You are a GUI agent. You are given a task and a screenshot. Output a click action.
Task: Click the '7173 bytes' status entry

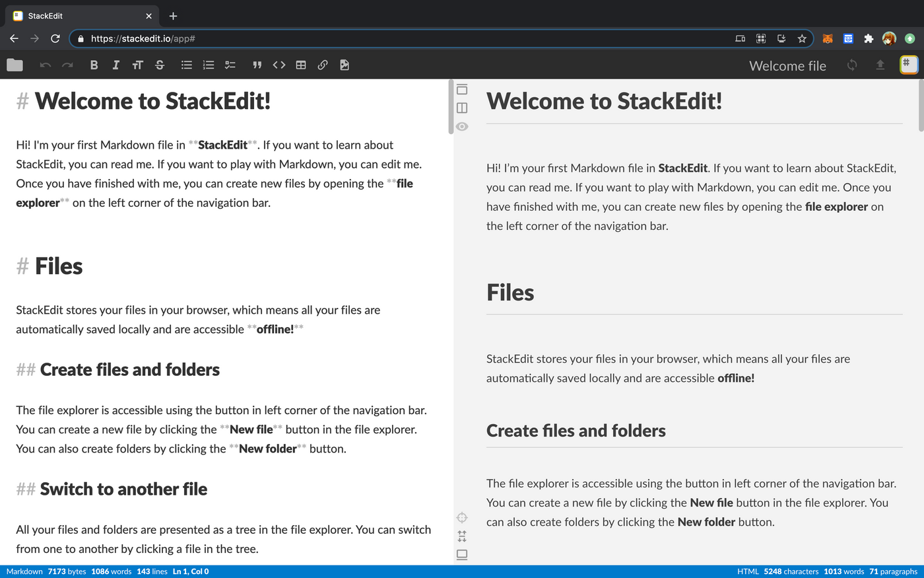[x=67, y=571]
